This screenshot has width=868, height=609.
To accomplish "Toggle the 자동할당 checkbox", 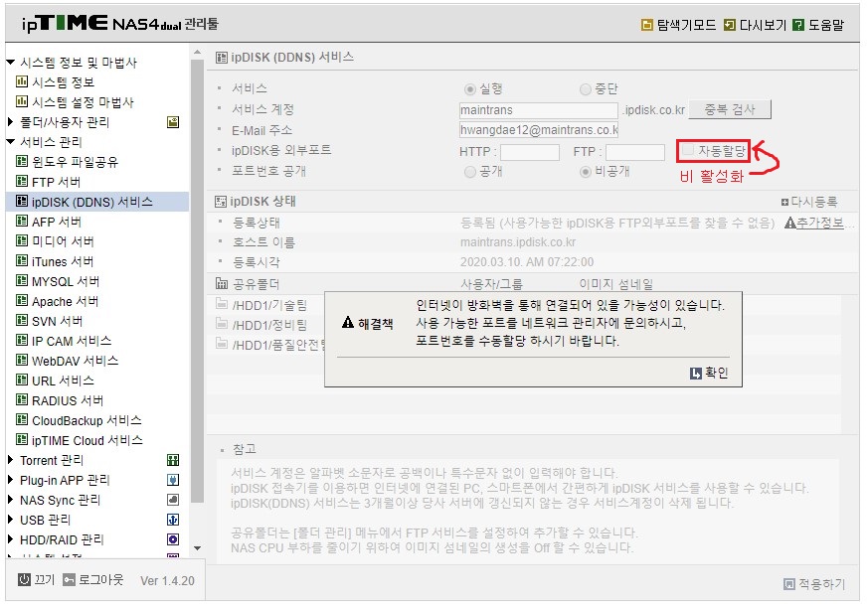I will coord(688,150).
